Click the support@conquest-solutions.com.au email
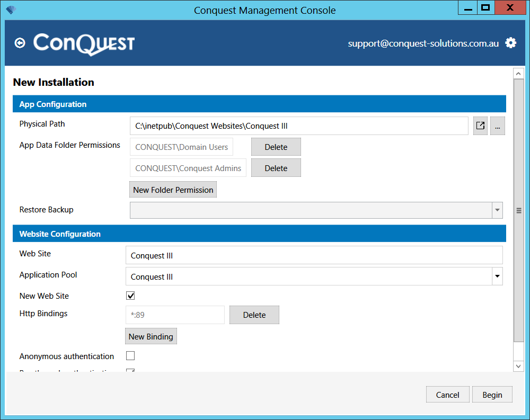530x420 pixels. (423, 43)
